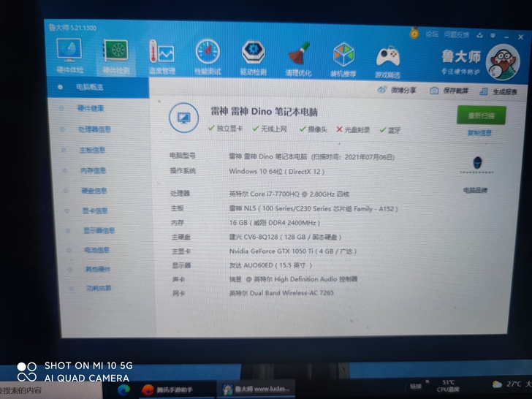This screenshot has width=532, height=399.
Task: Click 生成报表 generate report
Action: (498, 91)
